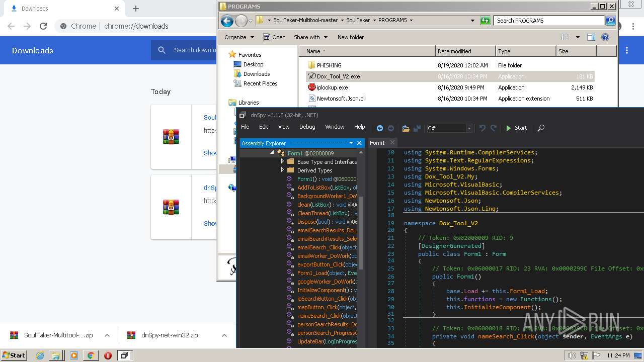Expand the Derived Types node
Image resolution: width=644 pixels, height=362 pixels.
[282, 170]
